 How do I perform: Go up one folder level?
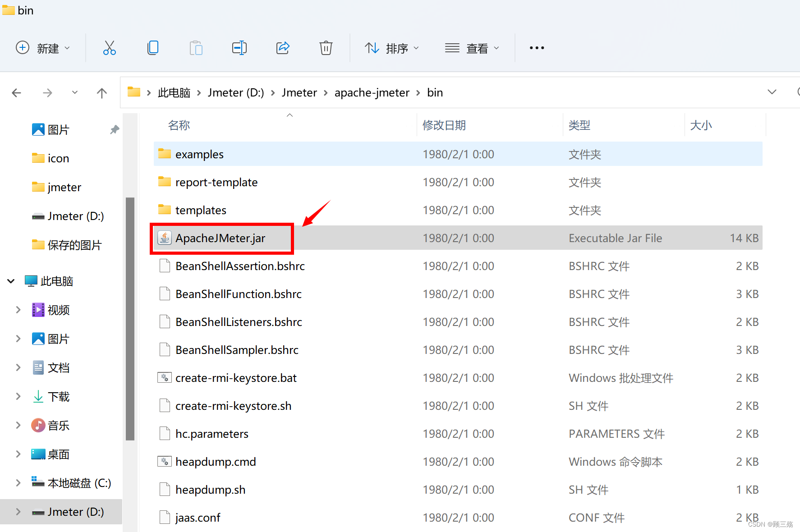coord(102,93)
